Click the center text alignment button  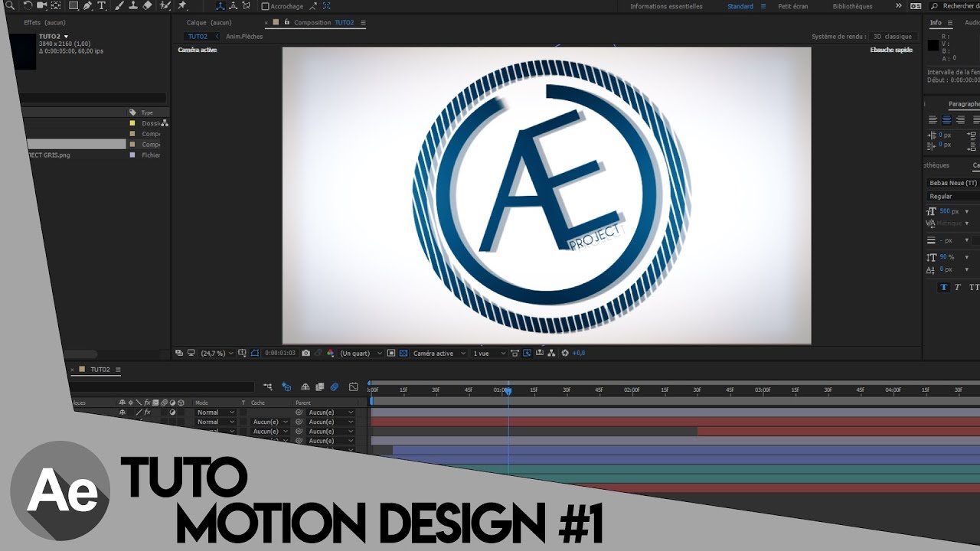point(946,119)
